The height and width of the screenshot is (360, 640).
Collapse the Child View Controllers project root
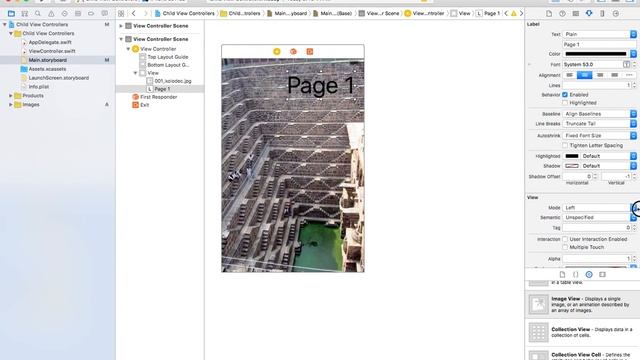[x=5, y=24]
